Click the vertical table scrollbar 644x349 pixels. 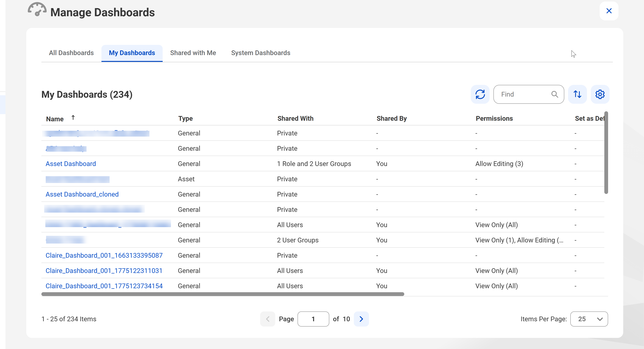pos(606,152)
